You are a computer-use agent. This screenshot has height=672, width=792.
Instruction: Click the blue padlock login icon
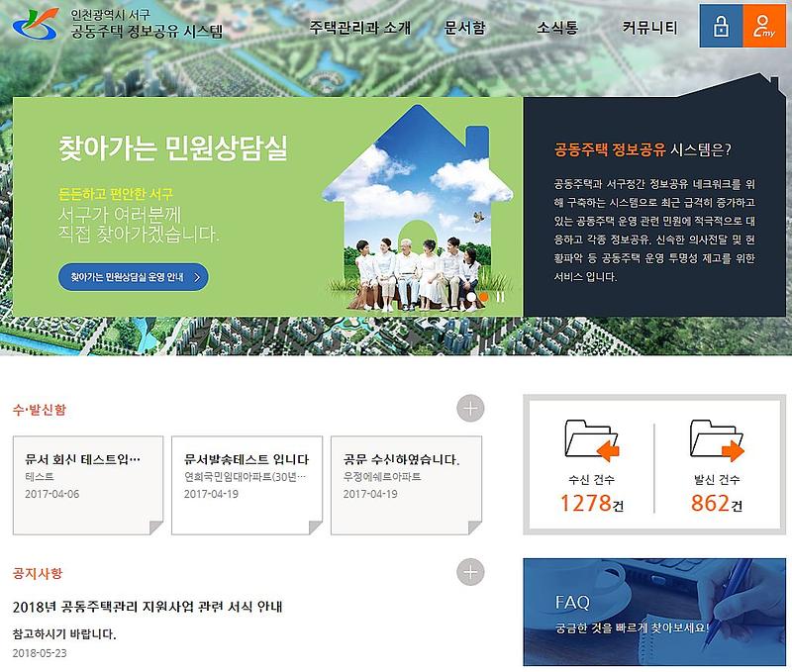(x=722, y=27)
